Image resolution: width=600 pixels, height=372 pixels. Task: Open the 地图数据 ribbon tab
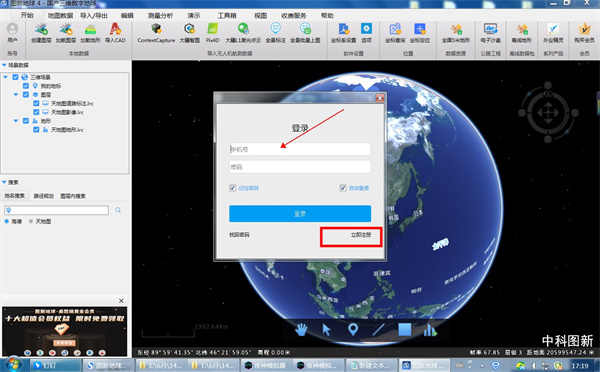(60, 16)
